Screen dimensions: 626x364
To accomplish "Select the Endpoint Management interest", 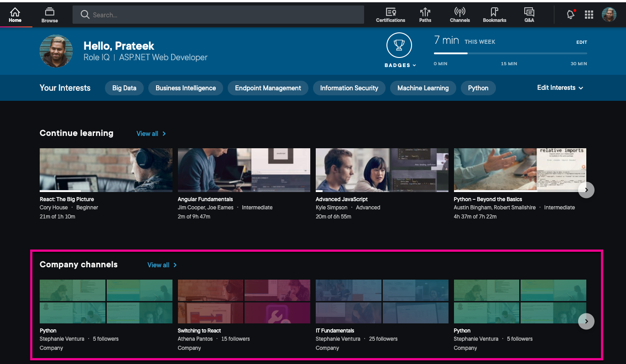I will point(268,88).
